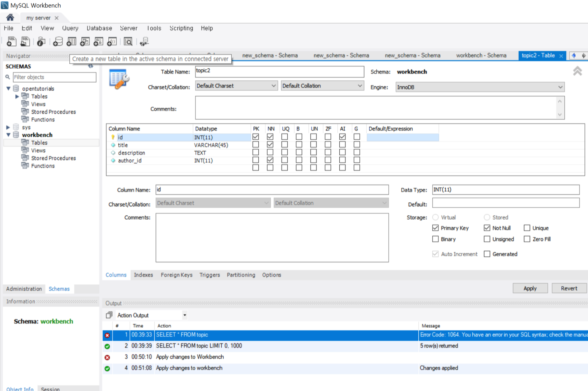
Task: Click the table editor icon beside Table Name
Action: tap(119, 79)
